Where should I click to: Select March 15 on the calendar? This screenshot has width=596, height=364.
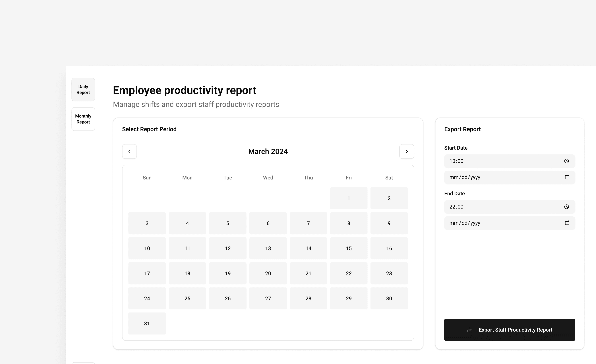coord(349,248)
